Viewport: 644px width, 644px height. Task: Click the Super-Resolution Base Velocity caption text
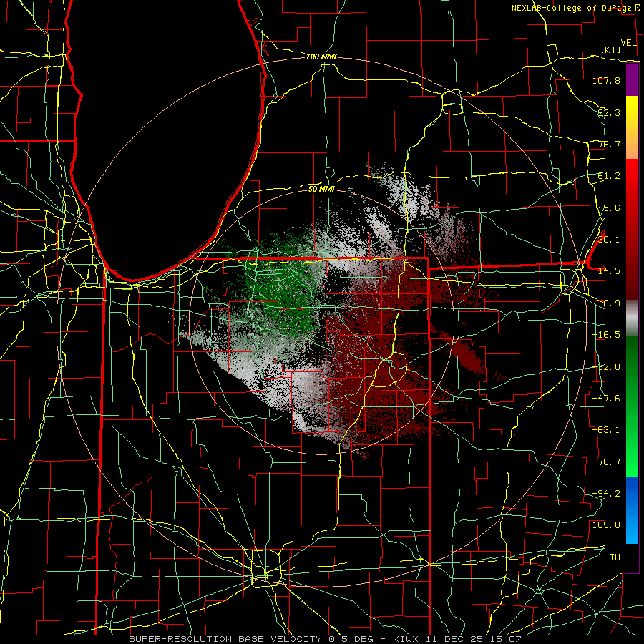tap(325, 639)
